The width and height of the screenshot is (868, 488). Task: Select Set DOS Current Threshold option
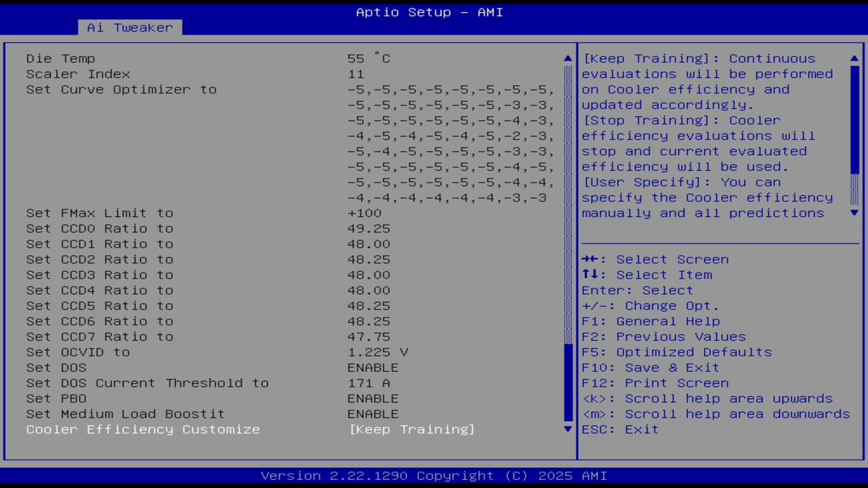tap(148, 383)
